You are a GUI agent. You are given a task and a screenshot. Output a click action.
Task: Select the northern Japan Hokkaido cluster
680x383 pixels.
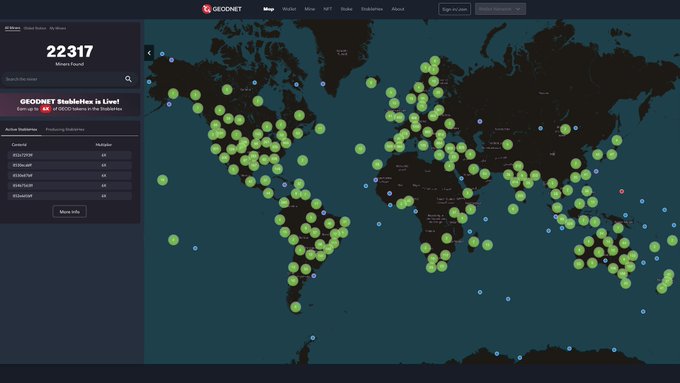click(x=617, y=140)
